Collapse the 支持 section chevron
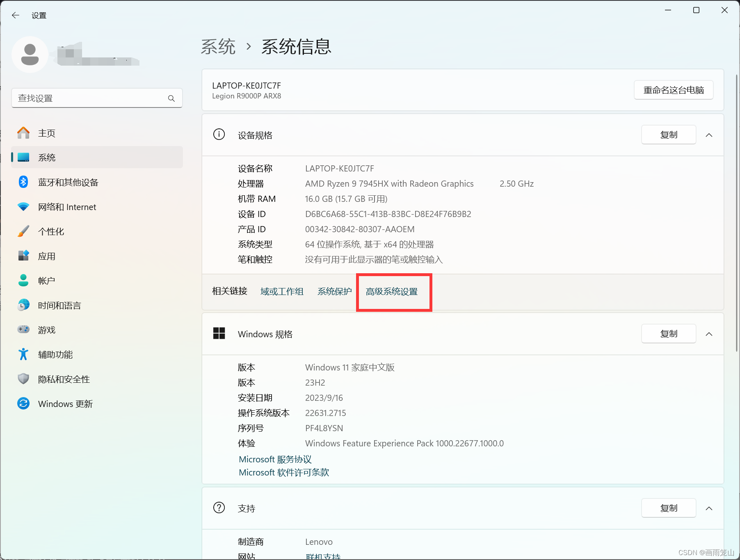This screenshot has height=560, width=740. 709,508
